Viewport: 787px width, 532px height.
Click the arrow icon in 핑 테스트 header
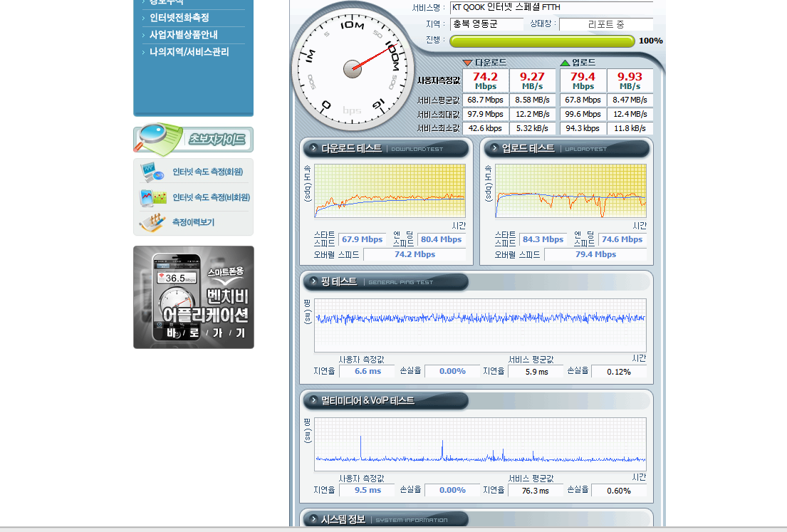pyautogui.click(x=313, y=281)
